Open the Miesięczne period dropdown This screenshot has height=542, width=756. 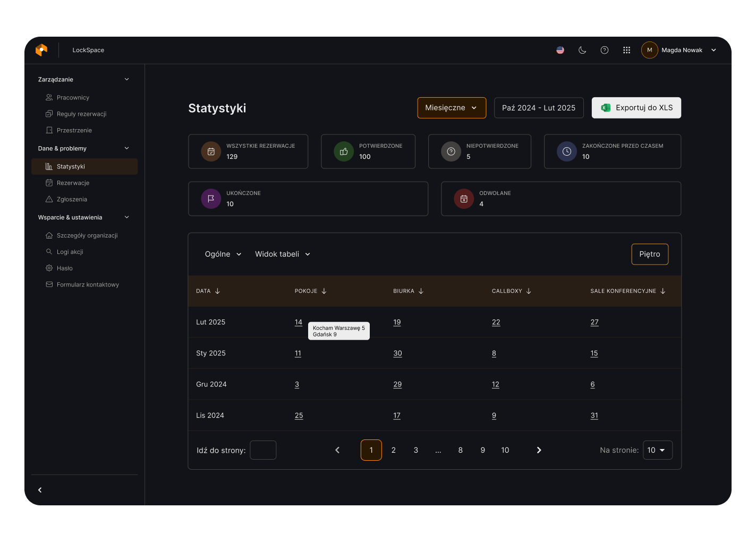452,108
